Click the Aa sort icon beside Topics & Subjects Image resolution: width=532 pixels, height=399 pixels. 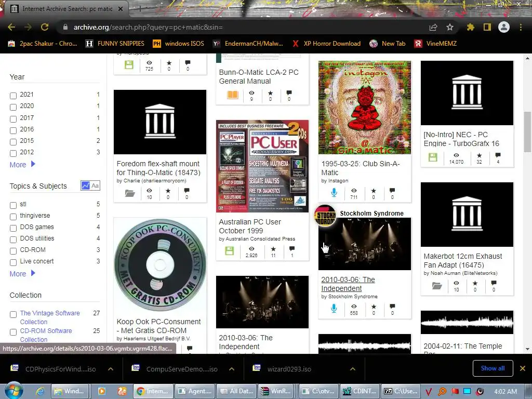point(96,185)
